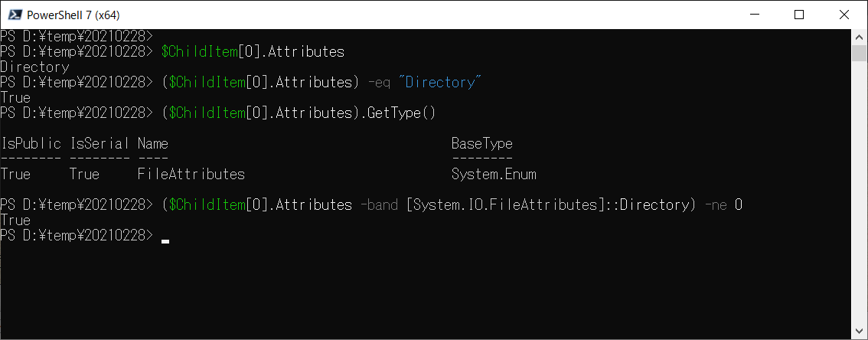Click the vertical scrollbar thumb
Screen dimensions: 868x340
859,53
